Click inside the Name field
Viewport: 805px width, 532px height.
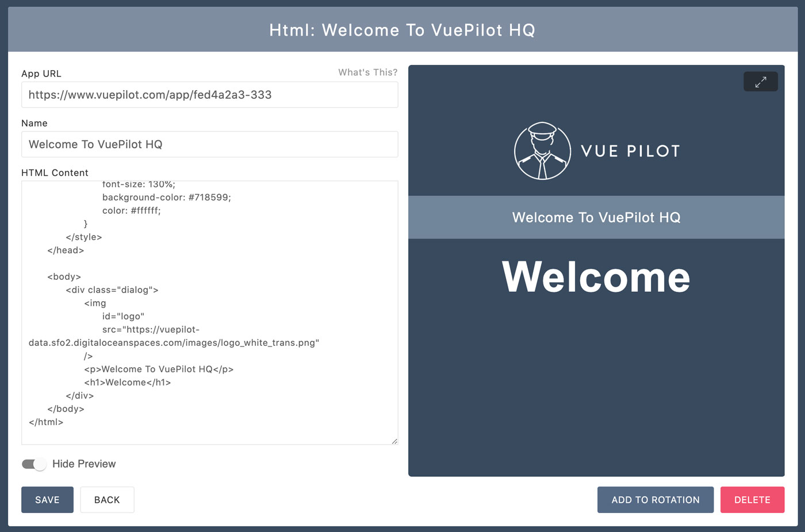click(209, 144)
